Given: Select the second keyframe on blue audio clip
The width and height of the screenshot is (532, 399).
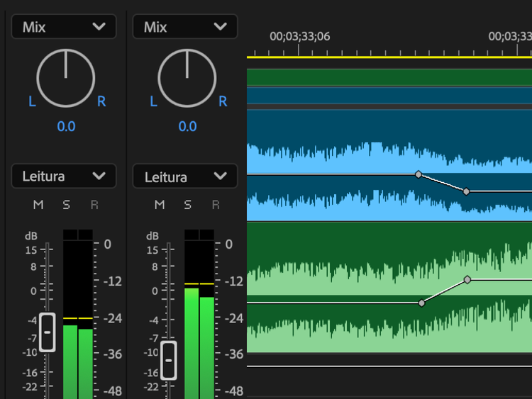Looking at the screenshot, I should pyautogui.click(x=466, y=191).
